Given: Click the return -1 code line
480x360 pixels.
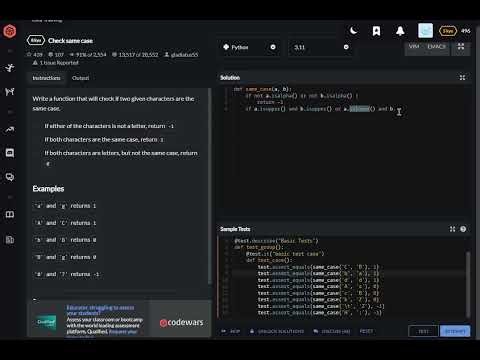Looking at the screenshot, I should pos(270,102).
